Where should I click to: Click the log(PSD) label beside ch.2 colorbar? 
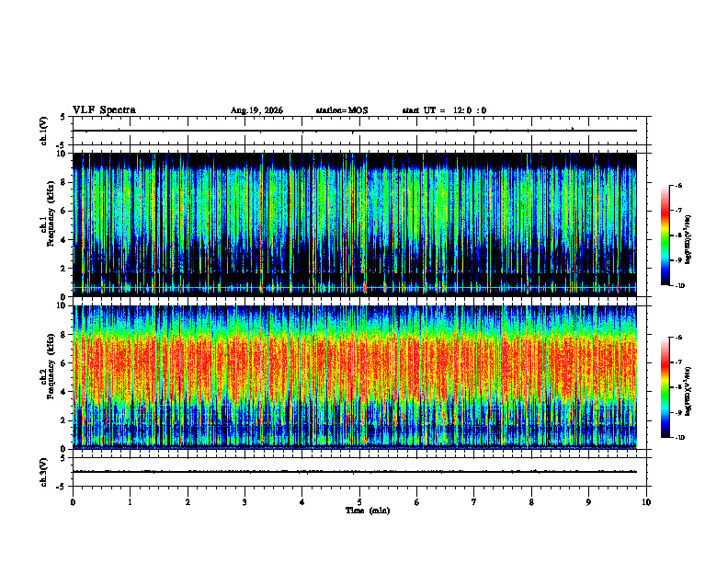(688, 391)
